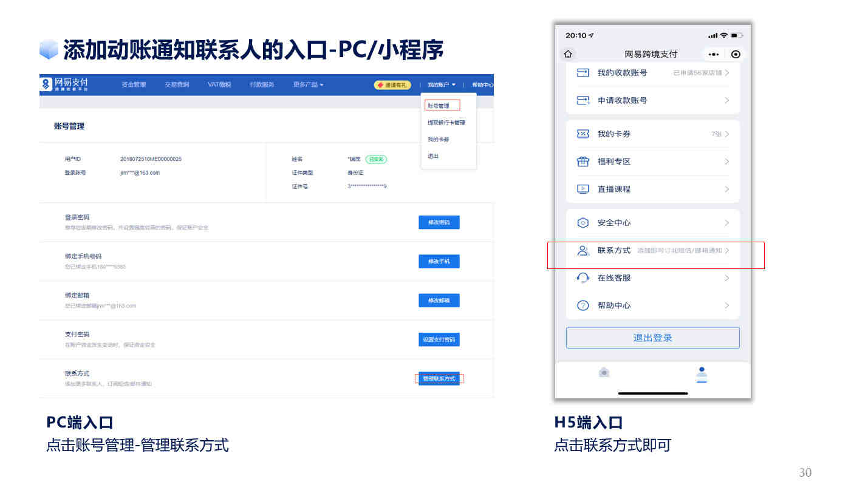Click the 支付密码 row title
The image size is (868, 490).
pyautogui.click(x=77, y=334)
